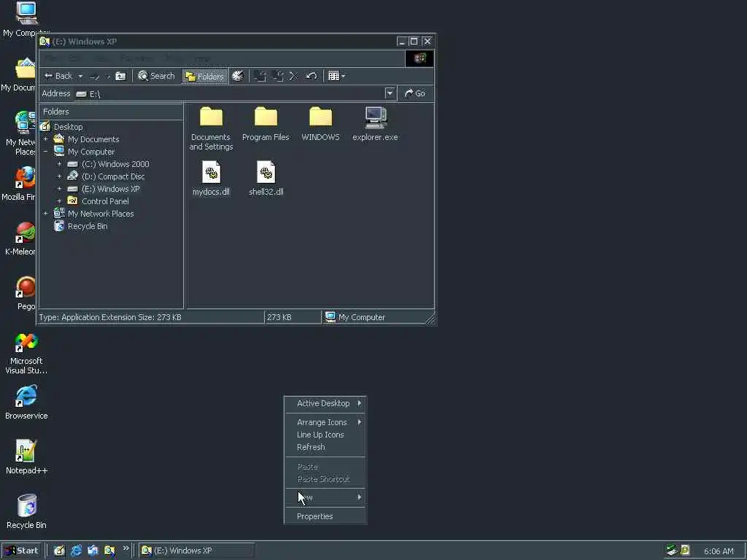This screenshot has width=747, height=560.
Task: Click the Delete X toolbar icon
Action: (x=293, y=76)
